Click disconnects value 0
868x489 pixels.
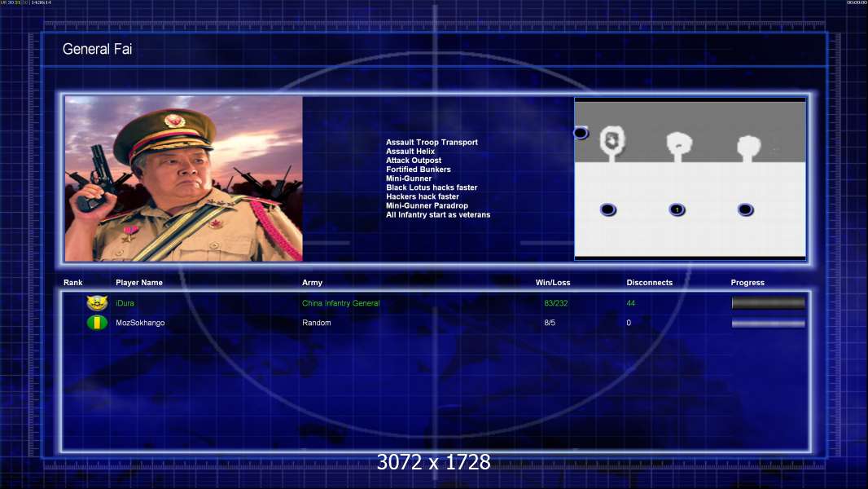[x=629, y=322]
